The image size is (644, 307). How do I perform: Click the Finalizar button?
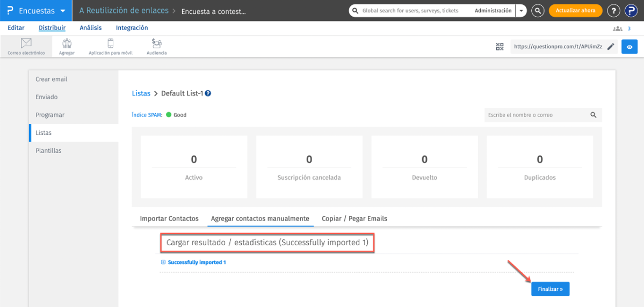(x=551, y=289)
